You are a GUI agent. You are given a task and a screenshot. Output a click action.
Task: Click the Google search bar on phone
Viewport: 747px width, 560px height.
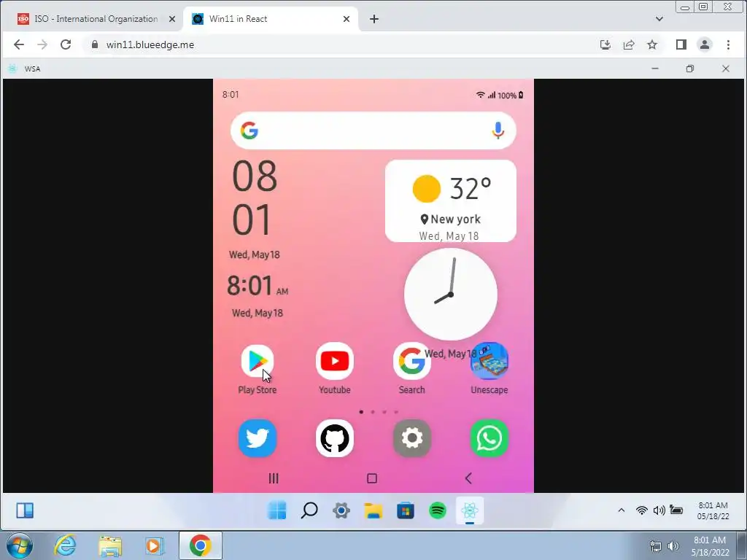[373, 131]
